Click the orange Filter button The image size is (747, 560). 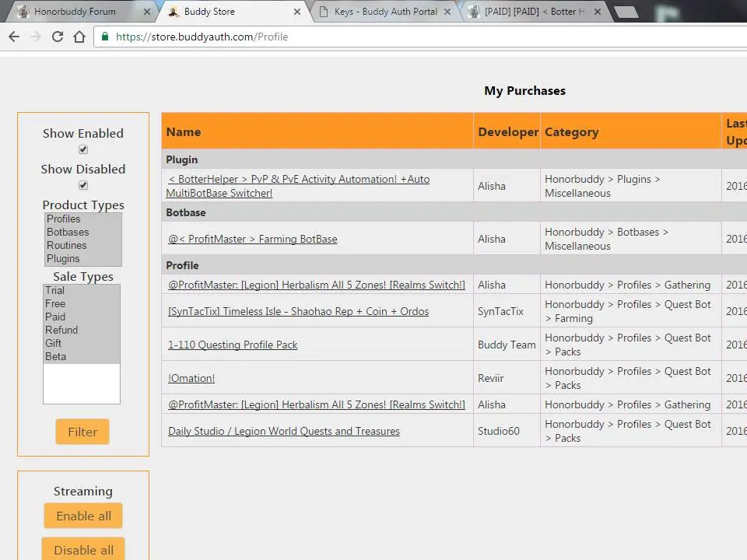(82, 432)
